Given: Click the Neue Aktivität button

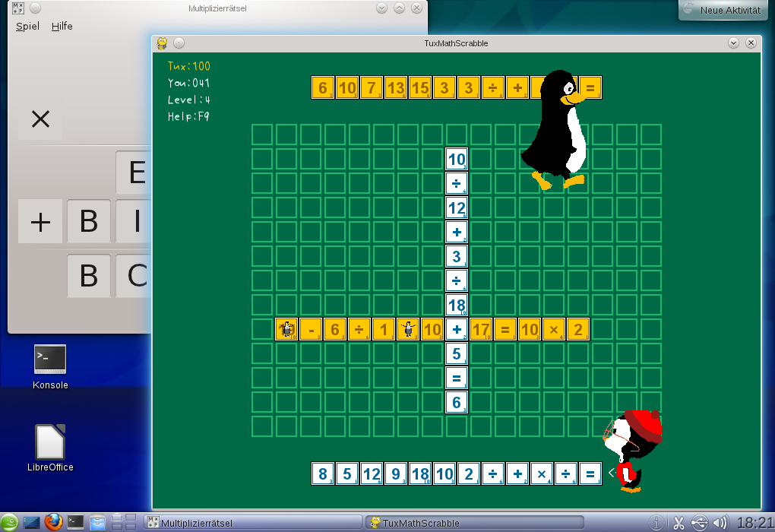Looking at the screenshot, I should (723, 10).
